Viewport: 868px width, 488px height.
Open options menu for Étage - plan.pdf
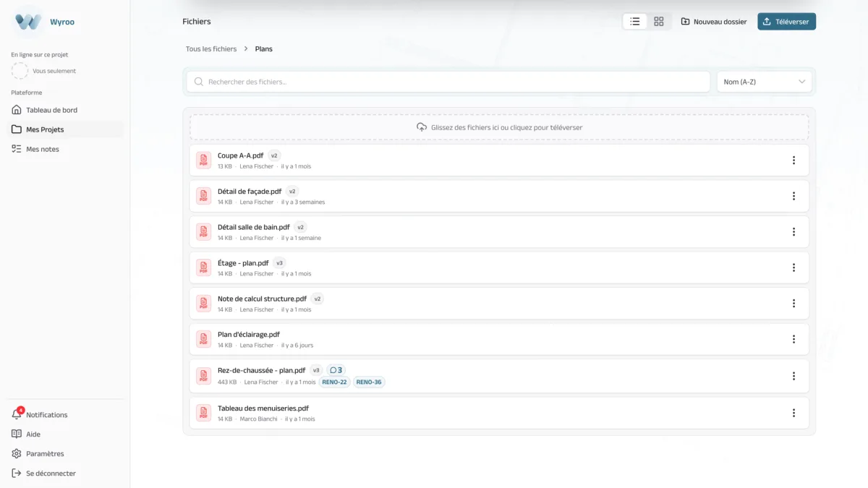coord(793,267)
